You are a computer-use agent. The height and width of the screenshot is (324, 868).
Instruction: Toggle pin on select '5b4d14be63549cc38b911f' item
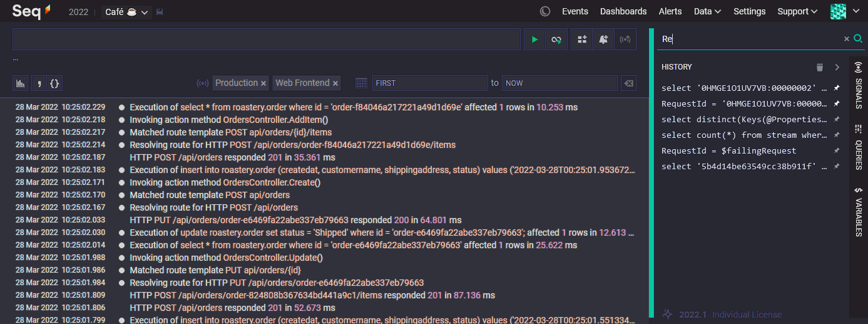[x=837, y=166]
